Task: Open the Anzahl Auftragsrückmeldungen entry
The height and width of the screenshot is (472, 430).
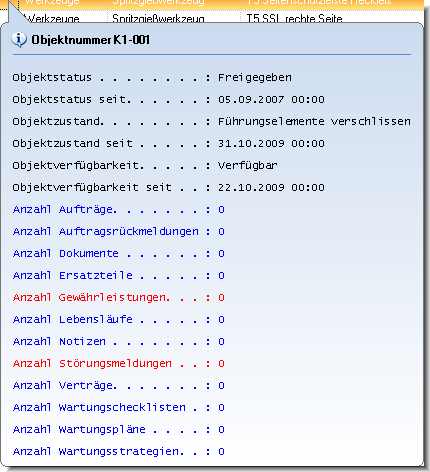Action: [x=119, y=232]
